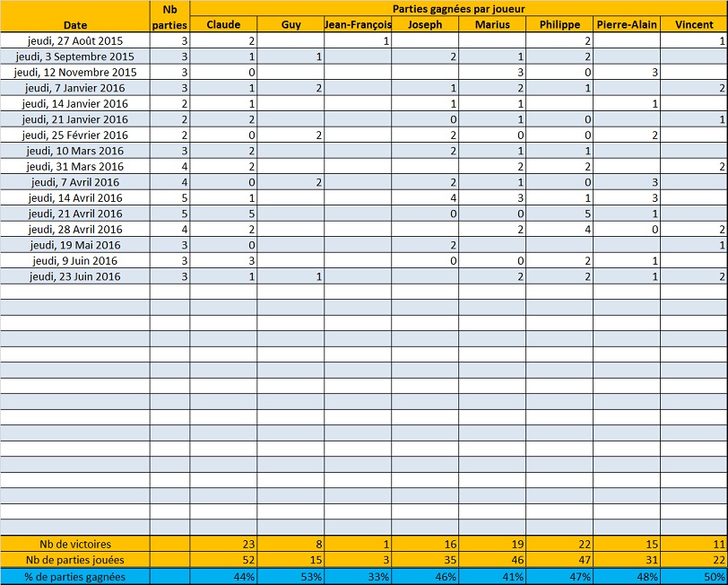
Task: Select Marius's 46 games played cell
Action: 492,561
